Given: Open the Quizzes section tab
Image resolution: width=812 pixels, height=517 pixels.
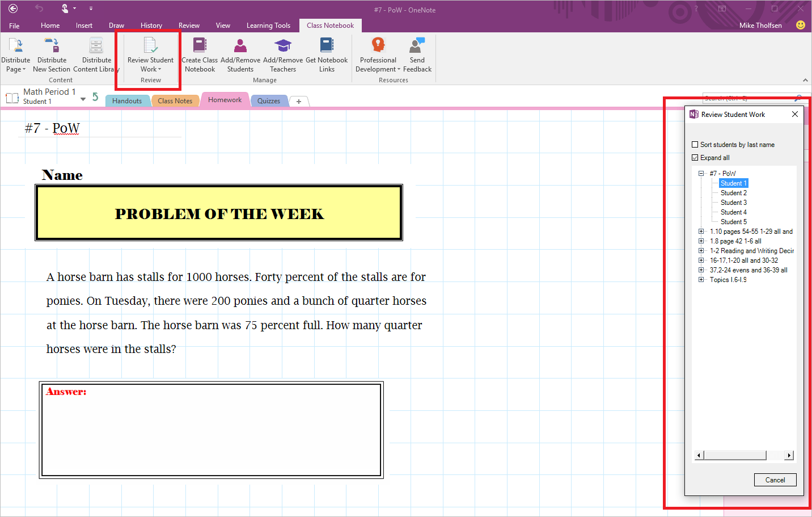Looking at the screenshot, I should 269,101.
